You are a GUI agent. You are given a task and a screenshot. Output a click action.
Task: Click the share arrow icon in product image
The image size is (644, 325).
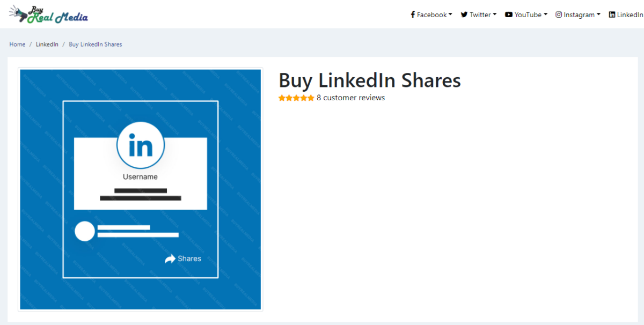click(170, 259)
